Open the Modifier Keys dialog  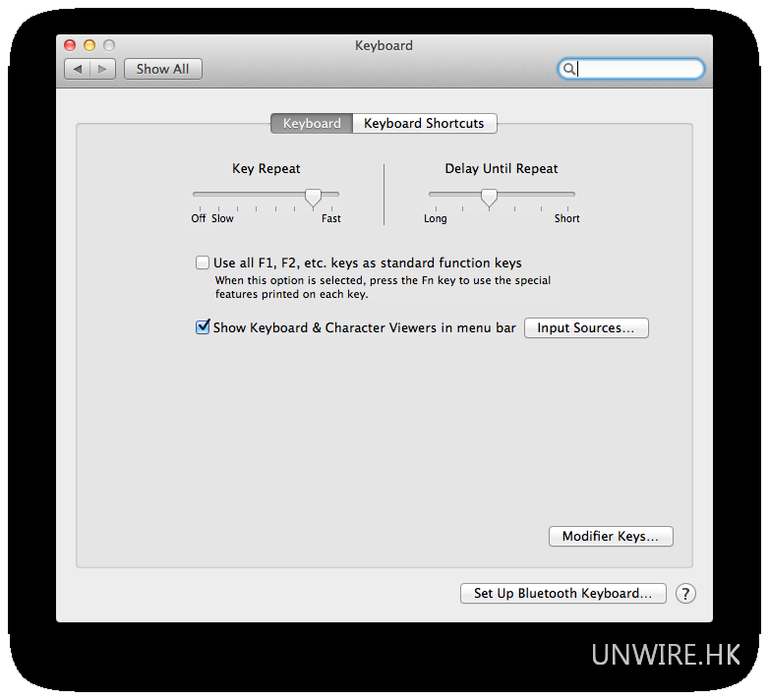610,536
